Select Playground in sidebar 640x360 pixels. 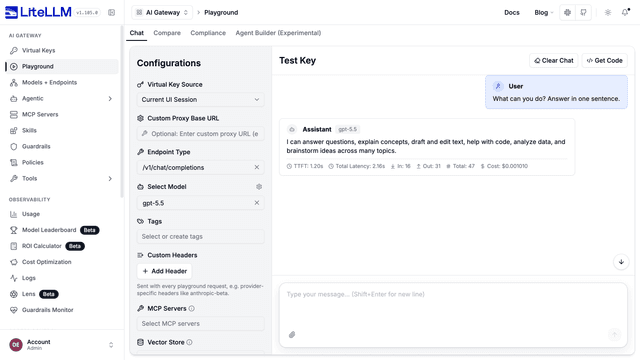pos(62,66)
